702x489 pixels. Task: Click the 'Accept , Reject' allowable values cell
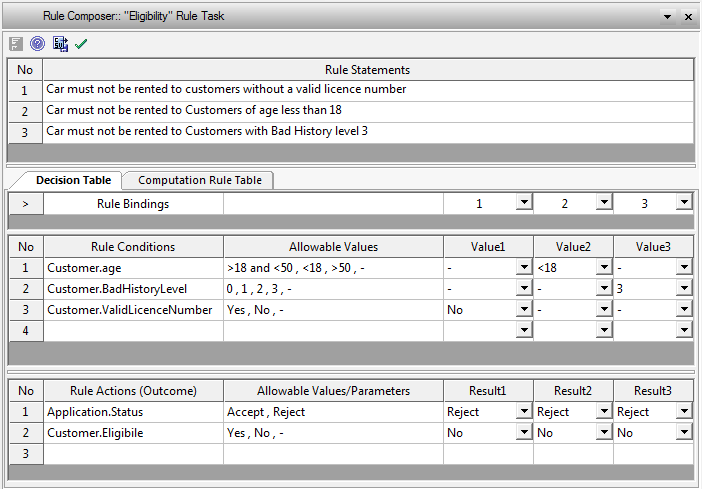click(334, 412)
